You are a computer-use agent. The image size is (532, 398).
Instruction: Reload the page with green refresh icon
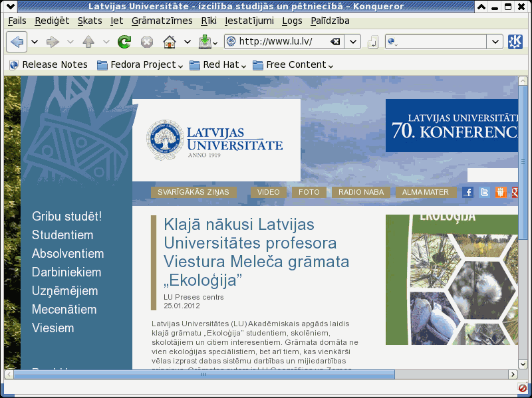(x=124, y=42)
